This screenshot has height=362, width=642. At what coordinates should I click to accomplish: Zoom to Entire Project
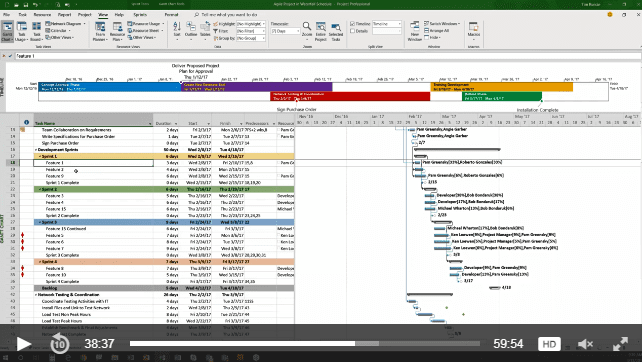coord(321,31)
